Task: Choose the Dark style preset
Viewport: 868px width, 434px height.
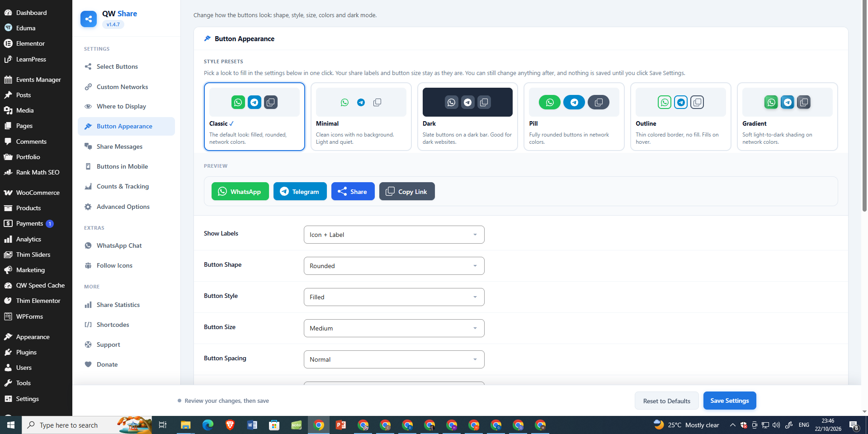Action: (467, 117)
